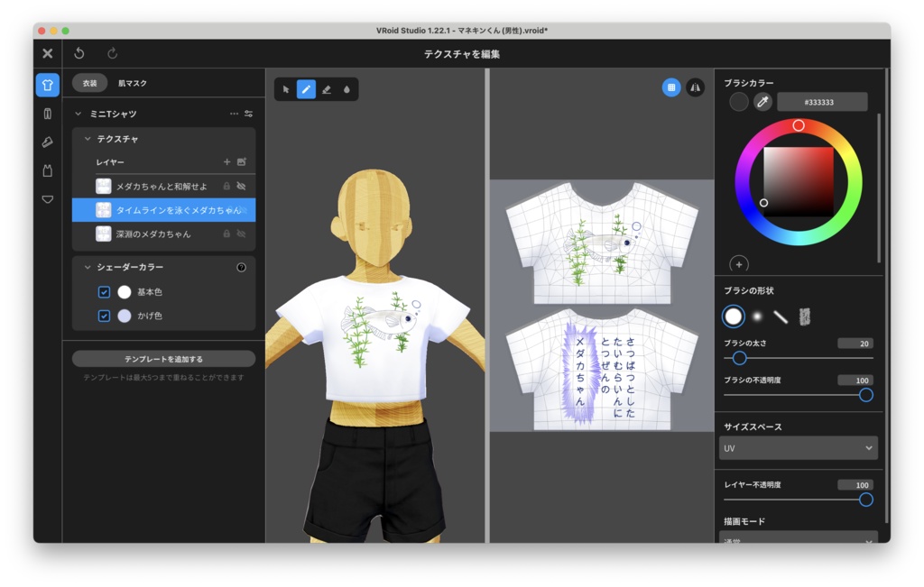Show the hidden 深淵のメダカちゃん layer

[x=241, y=234]
